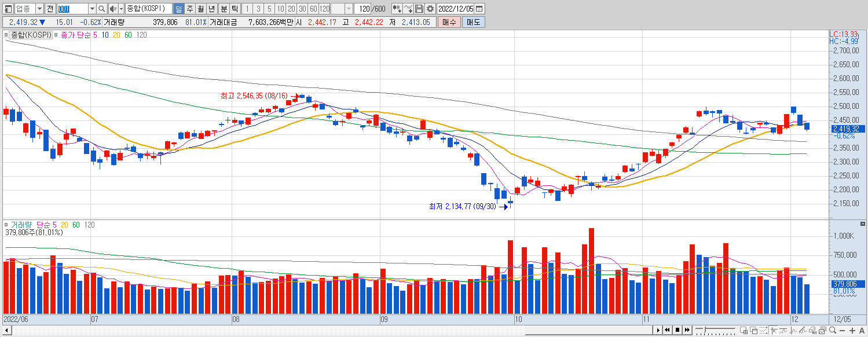Adjust the replay speed slider
This screenshot has width=868, height=337.
point(705,329)
